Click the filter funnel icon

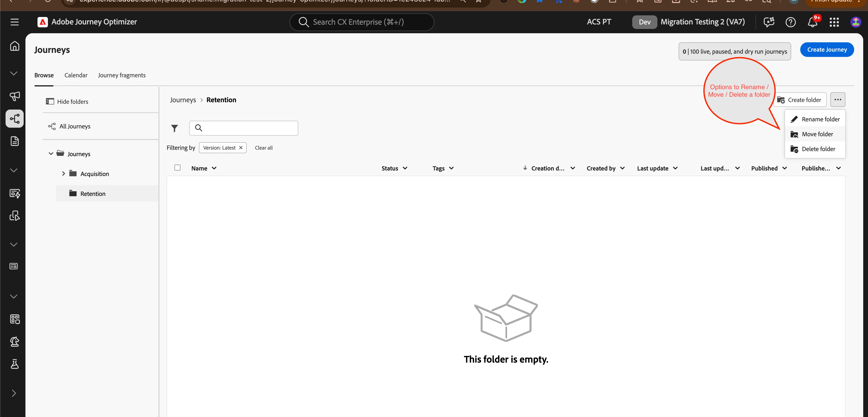click(174, 128)
